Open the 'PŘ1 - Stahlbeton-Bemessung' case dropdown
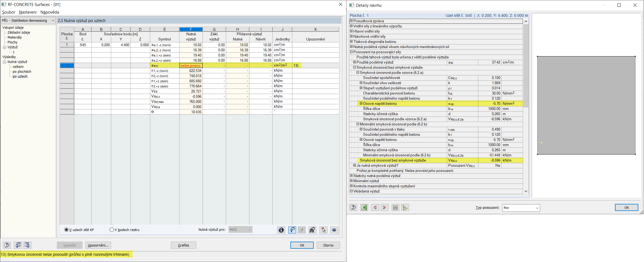Viewport: 644px width, 262px height. tap(28, 20)
